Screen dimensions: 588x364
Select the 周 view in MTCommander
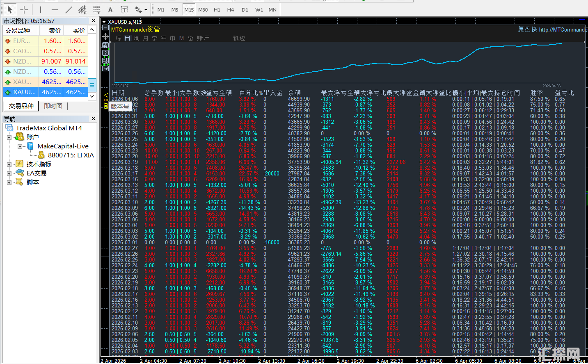point(137,38)
